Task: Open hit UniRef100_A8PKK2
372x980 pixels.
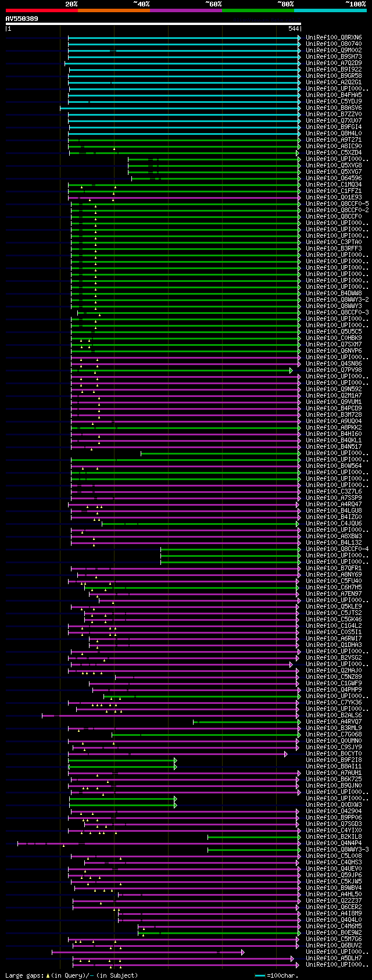Action: click(334, 427)
